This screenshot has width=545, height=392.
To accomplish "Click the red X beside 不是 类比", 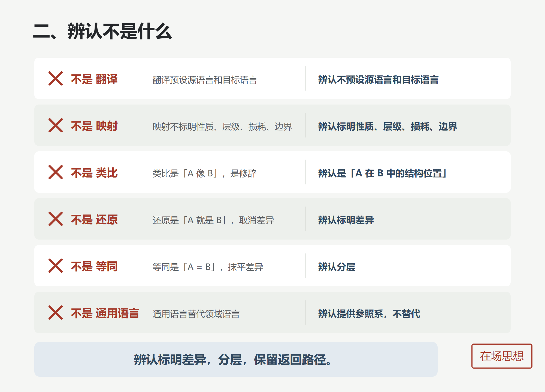I will click(x=56, y=172).
